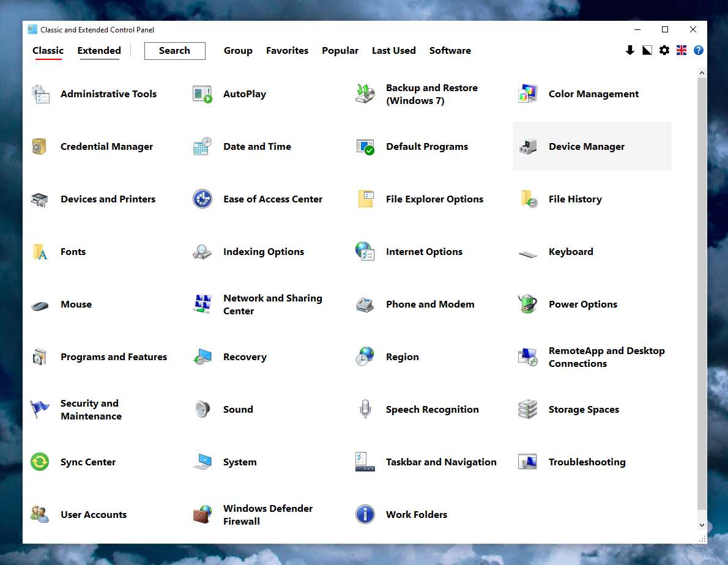Click the Recovery icon
Screen dimensions: 728x565
(202, 356)
